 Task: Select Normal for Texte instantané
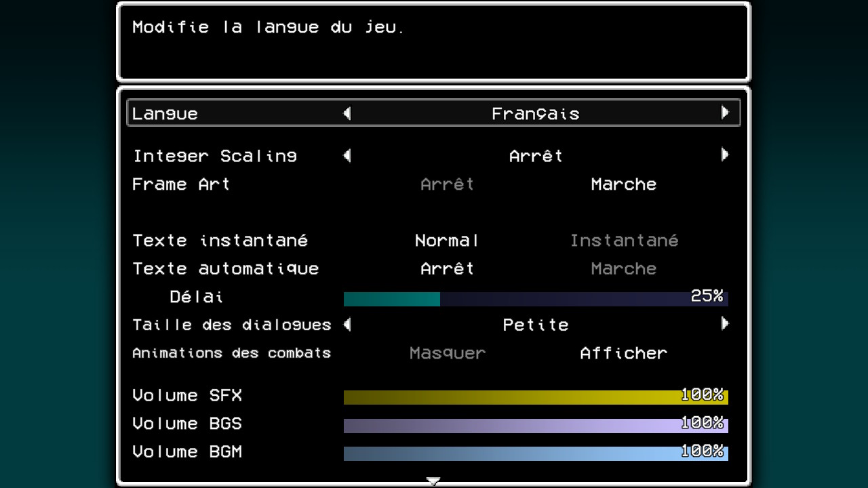click(447, 241)
